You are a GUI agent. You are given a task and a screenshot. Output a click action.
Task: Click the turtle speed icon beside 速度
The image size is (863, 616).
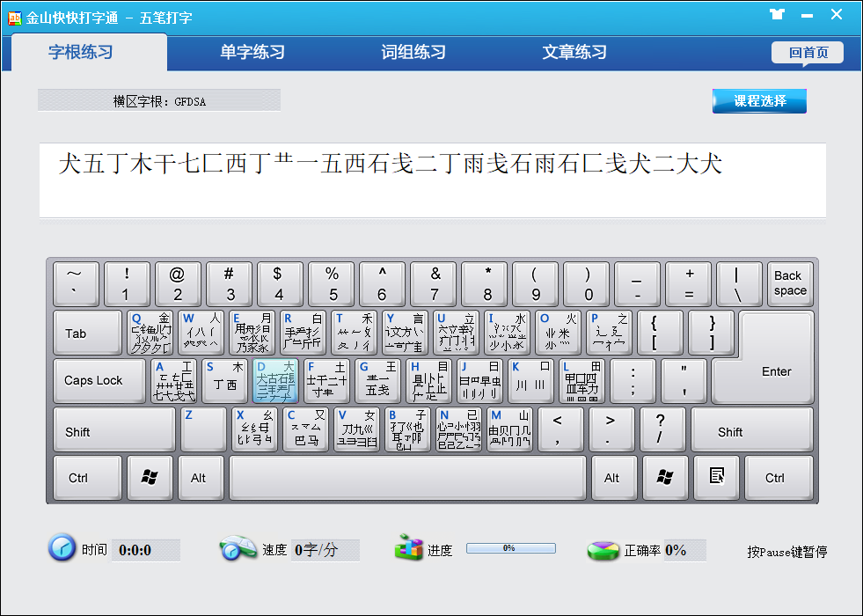pyautogui.click(x=238, y=549)
